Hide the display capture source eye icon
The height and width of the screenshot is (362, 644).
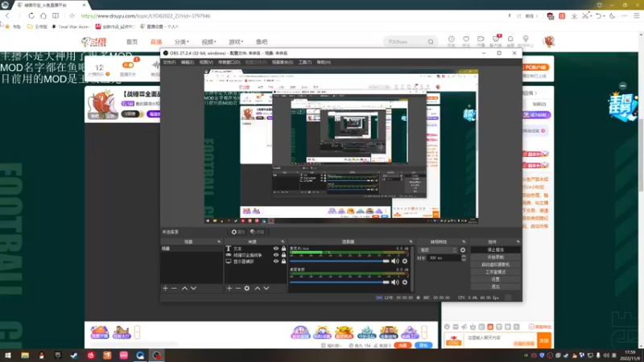276,261
